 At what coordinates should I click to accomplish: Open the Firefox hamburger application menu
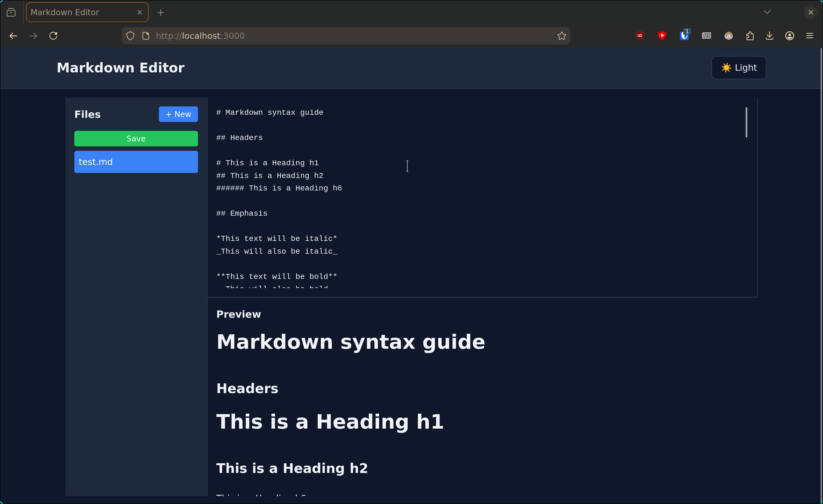(x=809, y=36)
